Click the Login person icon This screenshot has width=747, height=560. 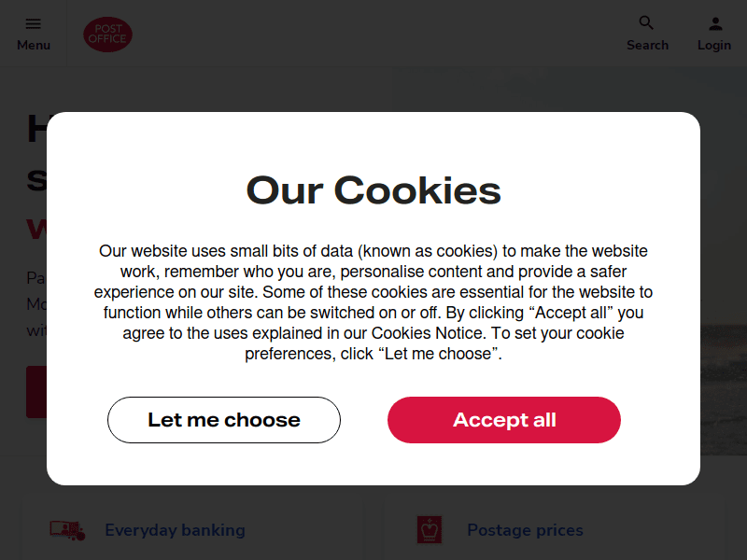(714, 24)
